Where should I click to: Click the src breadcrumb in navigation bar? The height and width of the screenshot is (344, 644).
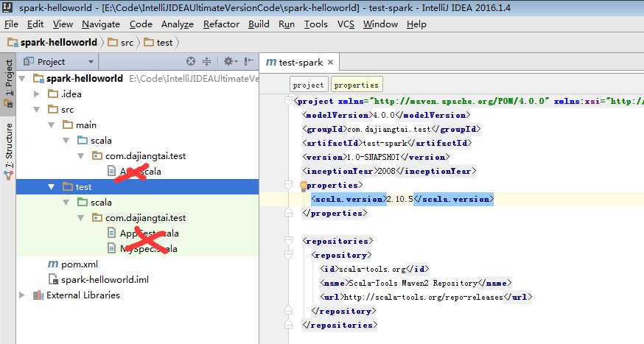click(x=121, y=42)
